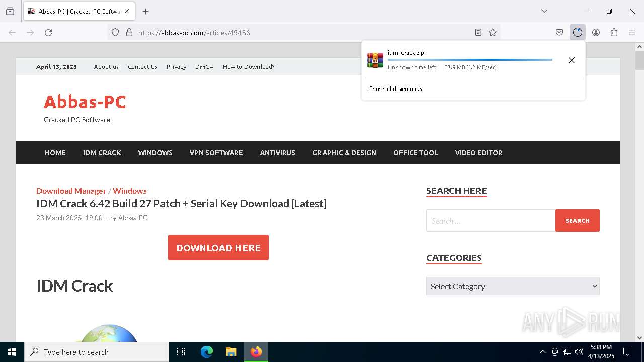This screenshot has width=644, height=362.
Task: Open Windows category link above title
Action: 130,191
